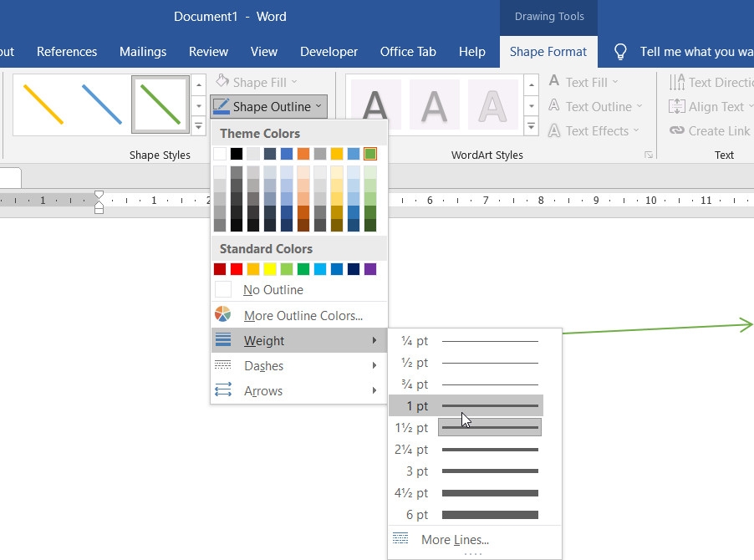Expand the Shape Styles gallery more arrow
754x560 pixels.
pos(199,126)
